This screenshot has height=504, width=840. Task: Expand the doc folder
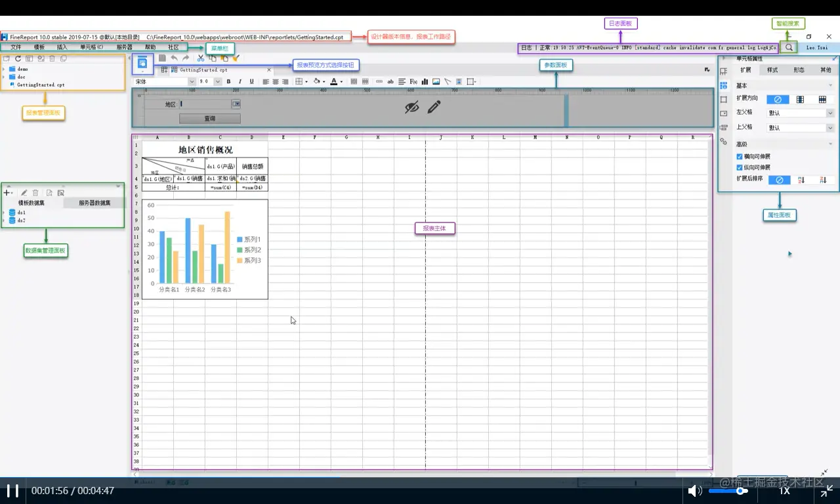pos(4,77)
